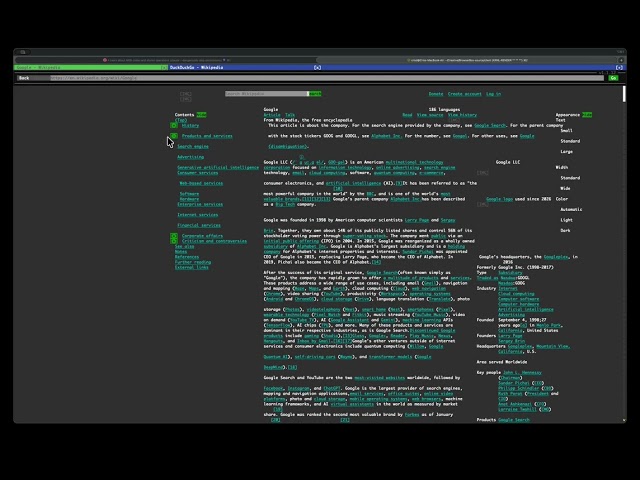Open Internet services section link
The height and width of the screenshot is (480, 640).
point(198,215)
